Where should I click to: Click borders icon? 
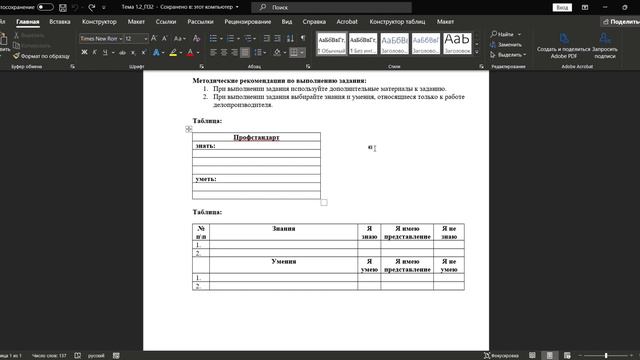click(x=293, y=52)
